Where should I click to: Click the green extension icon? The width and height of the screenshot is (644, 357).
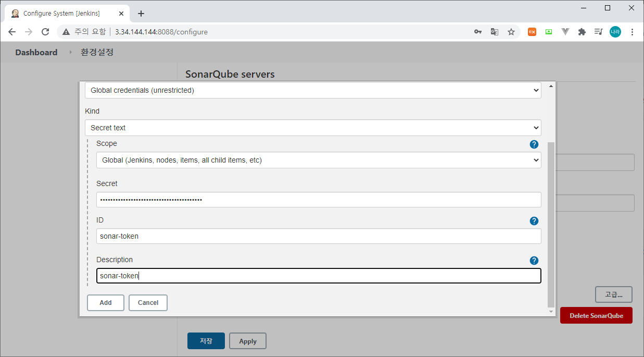[549, 32]
